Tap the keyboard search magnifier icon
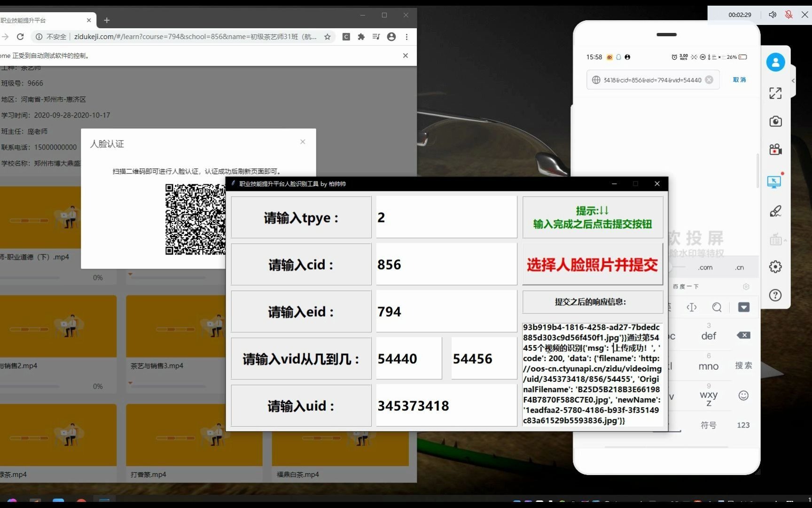Viewport: 812px width, 508px height. pyautogui.click(x=717, y=307)
